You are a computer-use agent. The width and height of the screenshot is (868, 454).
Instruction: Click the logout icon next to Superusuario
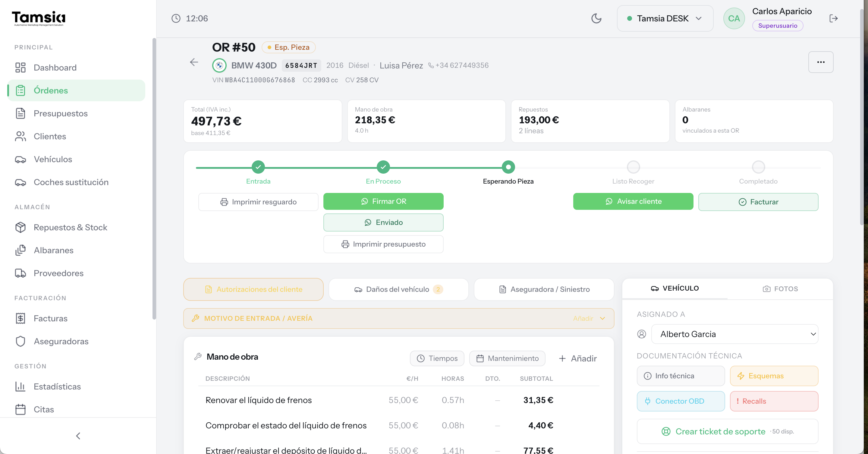833,18
